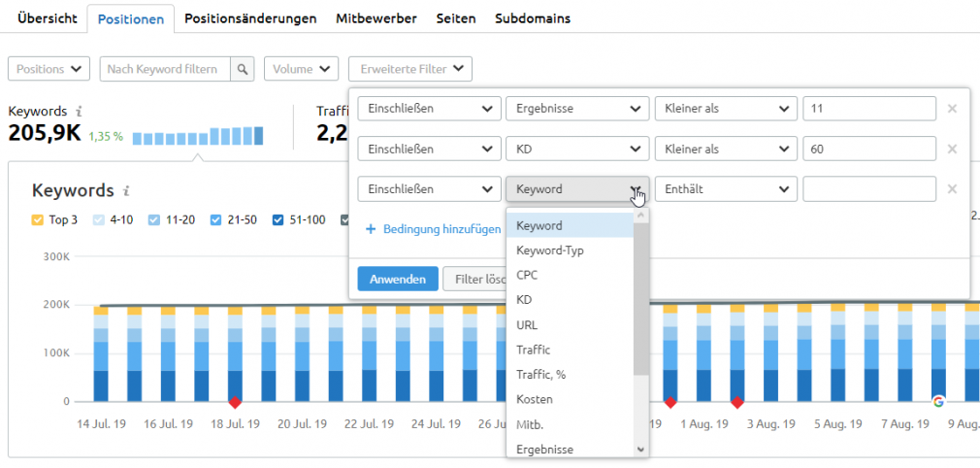Open the Volume dropdown
The width and height of the screenshot is (980, 468).
(x=301, y=69)
